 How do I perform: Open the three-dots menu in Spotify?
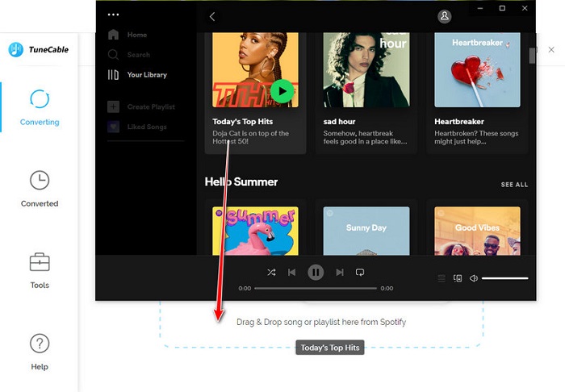pyautogui.click(x=113, y=15)
